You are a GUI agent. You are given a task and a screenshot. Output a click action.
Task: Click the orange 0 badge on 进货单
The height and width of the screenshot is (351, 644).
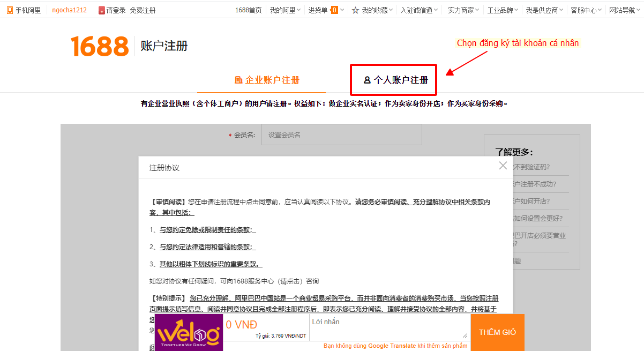(334, 10)
